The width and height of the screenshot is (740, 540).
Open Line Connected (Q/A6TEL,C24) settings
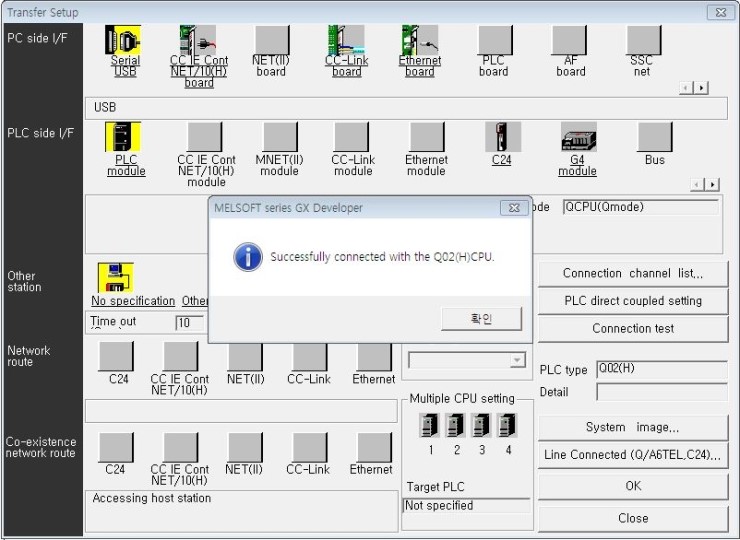(x=633, y=455)
